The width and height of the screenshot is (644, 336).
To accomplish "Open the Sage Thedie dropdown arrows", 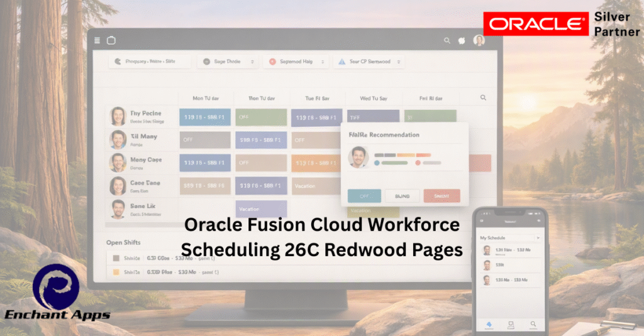I will point(252,62).
